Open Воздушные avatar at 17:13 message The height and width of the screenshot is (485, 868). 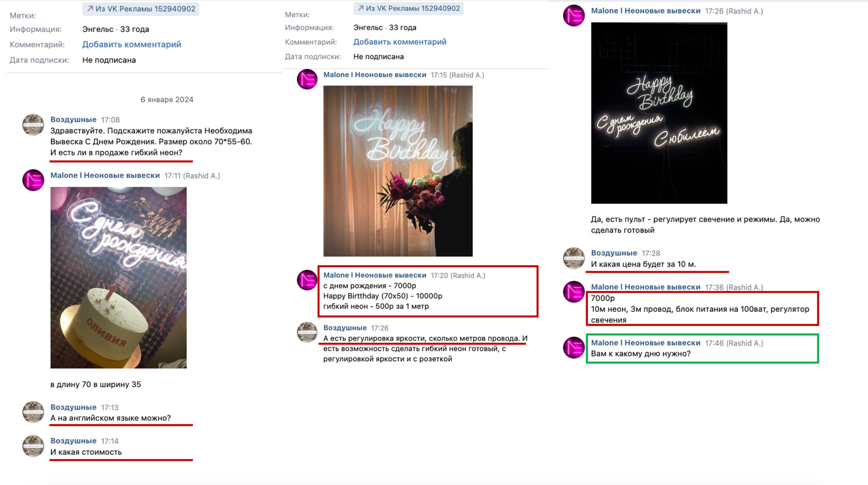click(33, 412)
